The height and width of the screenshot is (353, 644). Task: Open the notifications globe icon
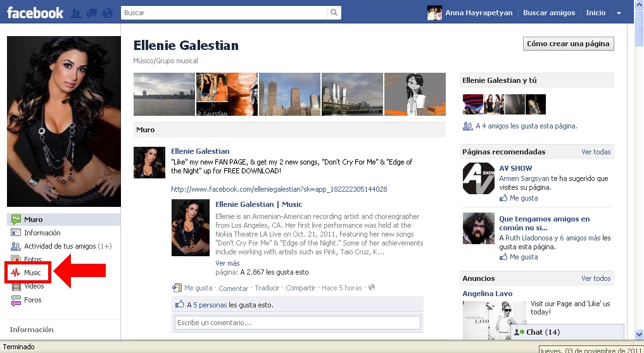click(x=107, y=13)
